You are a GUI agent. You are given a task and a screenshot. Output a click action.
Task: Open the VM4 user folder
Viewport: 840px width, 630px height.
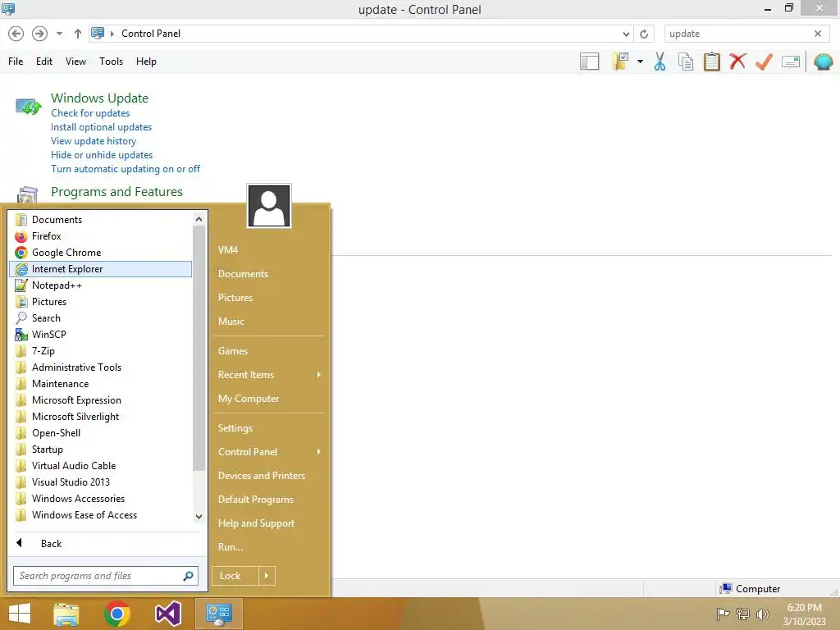[228, 250]
